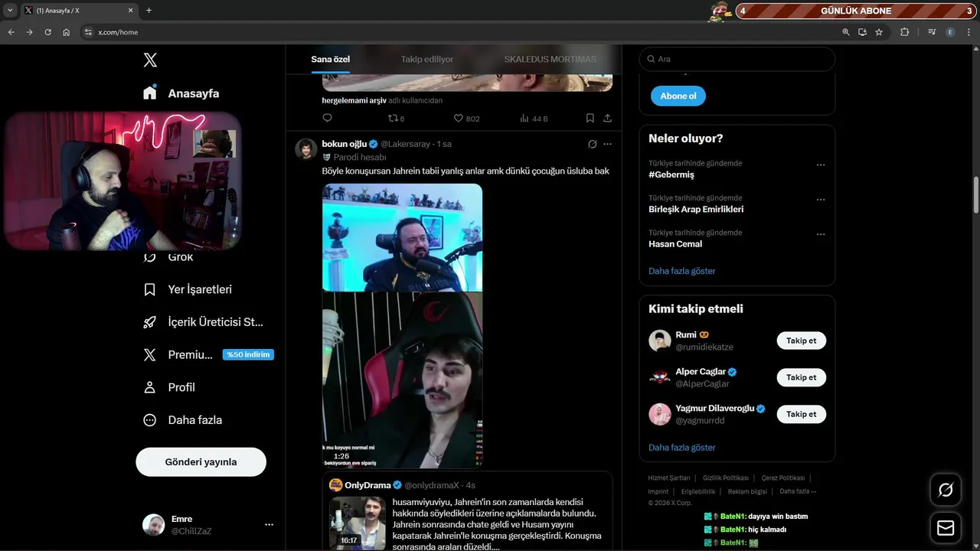Click the page vertical scrollbar thumb
The width and height of the screenshot is (980, 551).
(x=975, y=195)
